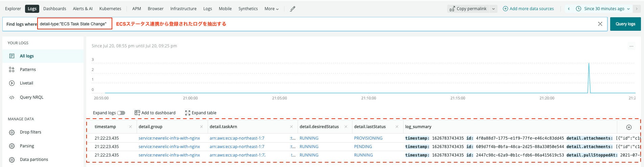Remove the timestamp column

pos(131,127)
